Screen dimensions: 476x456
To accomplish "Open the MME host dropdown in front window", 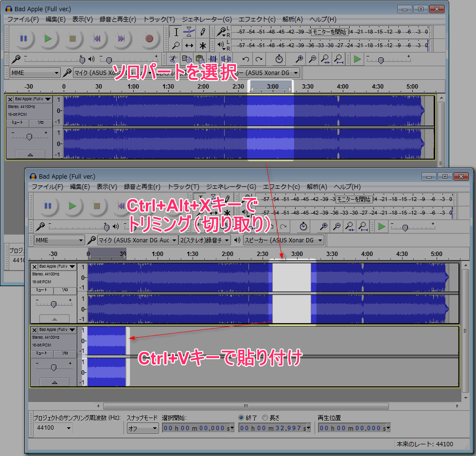I will click(x=59, y=240).
